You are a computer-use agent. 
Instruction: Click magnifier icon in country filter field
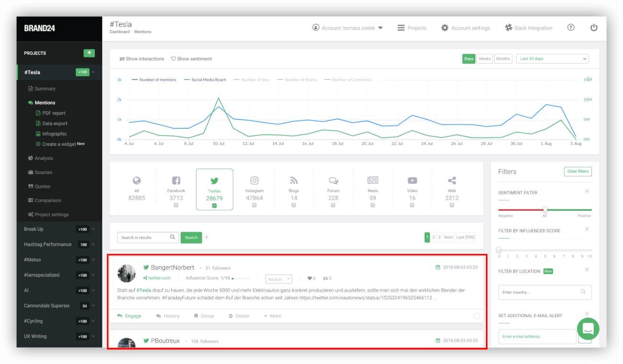[583, 292]
